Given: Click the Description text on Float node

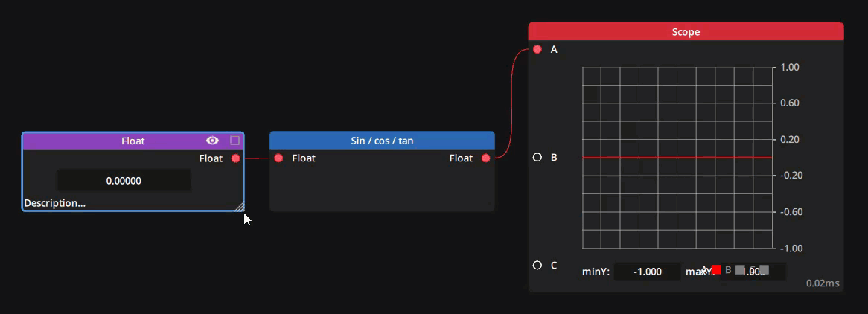Looking at the screenshot, I should click(54, 203).
